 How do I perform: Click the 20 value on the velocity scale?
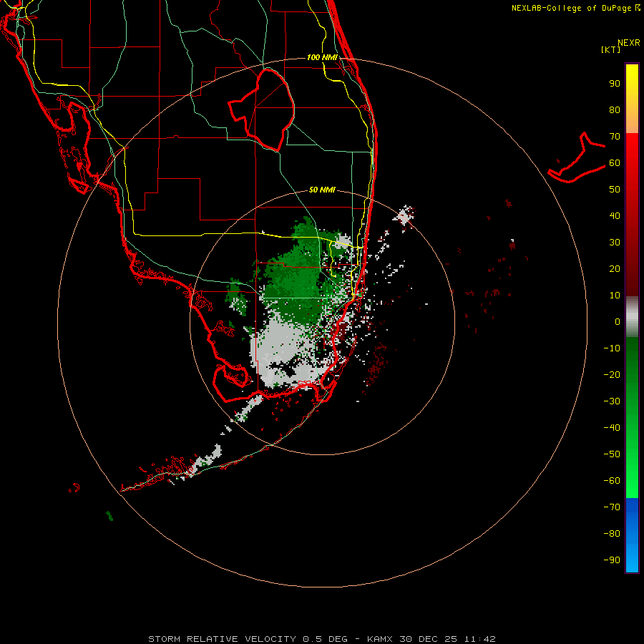615,269
